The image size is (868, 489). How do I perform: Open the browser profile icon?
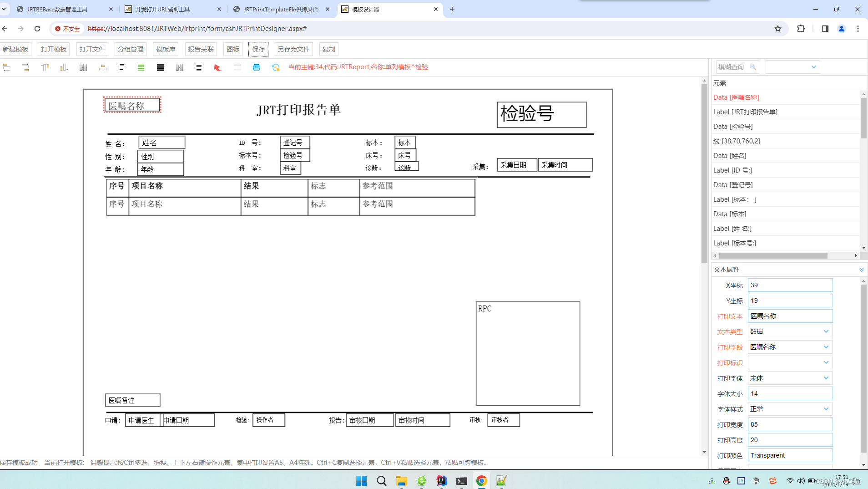pyautogui.click(x=842, y=29)
